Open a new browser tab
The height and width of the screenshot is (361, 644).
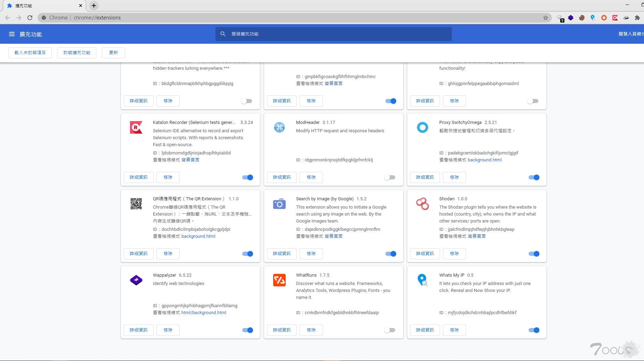tap(94, 6)
